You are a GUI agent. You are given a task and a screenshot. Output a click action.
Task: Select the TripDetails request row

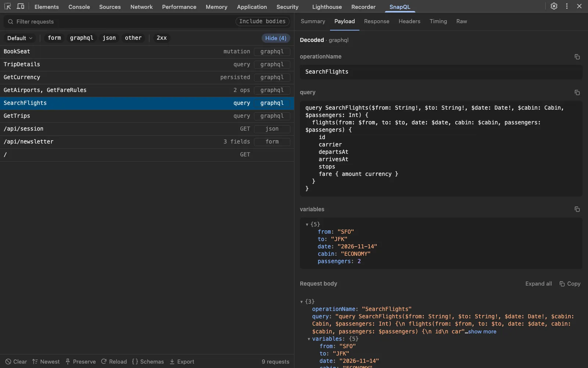click(x=147, y=64)
